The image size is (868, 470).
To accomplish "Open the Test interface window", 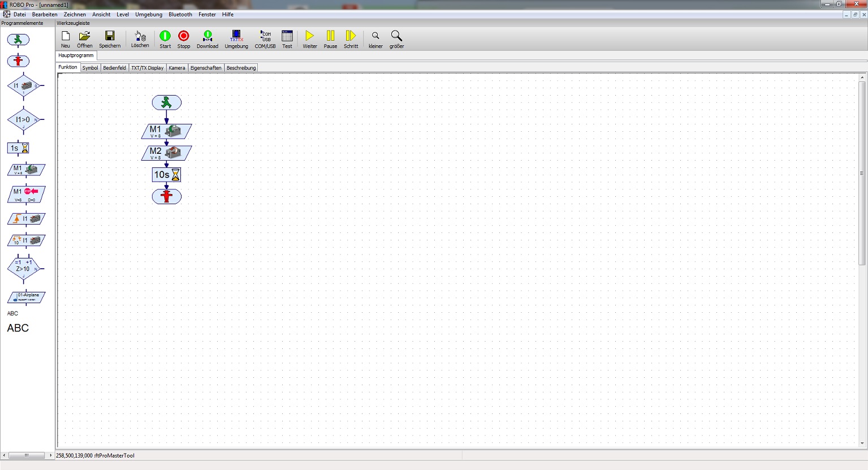I will 287,37.
